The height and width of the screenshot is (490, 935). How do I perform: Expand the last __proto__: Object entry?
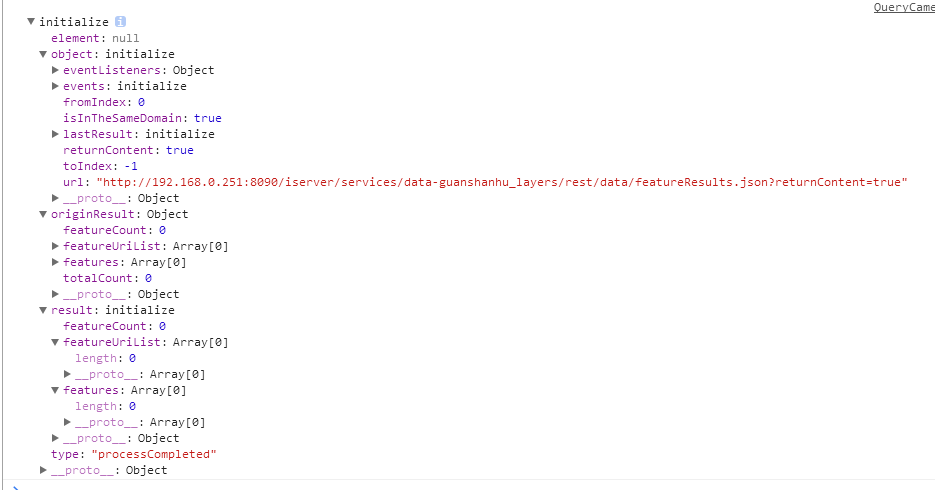[43, 470]
